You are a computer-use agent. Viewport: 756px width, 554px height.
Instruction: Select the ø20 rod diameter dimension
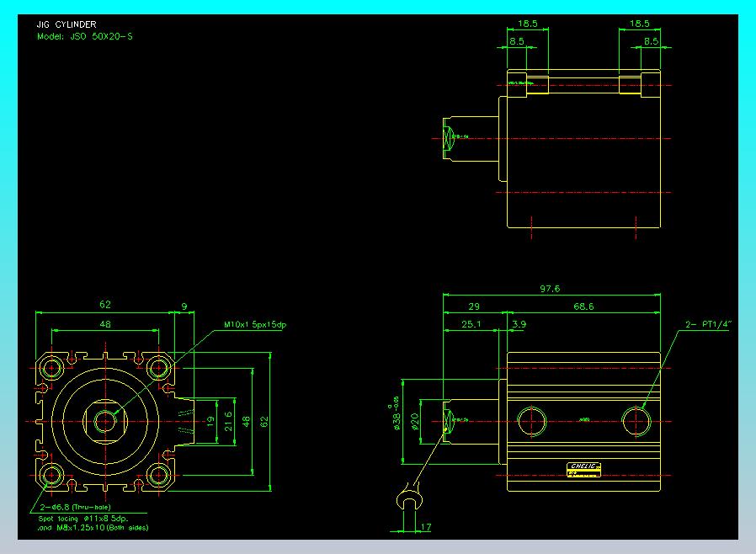[415, 422]
